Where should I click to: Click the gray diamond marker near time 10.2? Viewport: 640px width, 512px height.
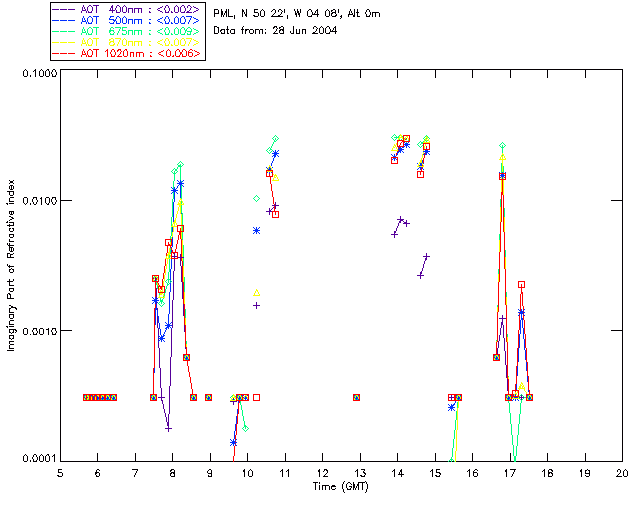(257, 199)
